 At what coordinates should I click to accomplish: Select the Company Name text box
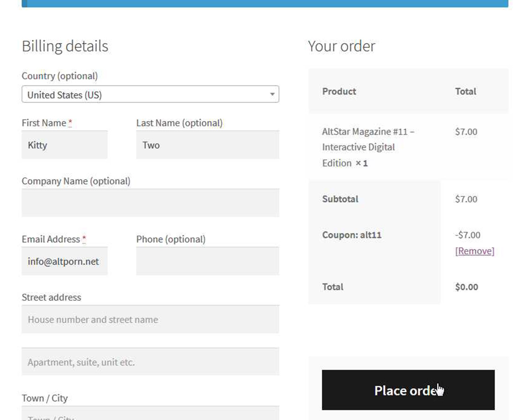click(x=150, y=203)
